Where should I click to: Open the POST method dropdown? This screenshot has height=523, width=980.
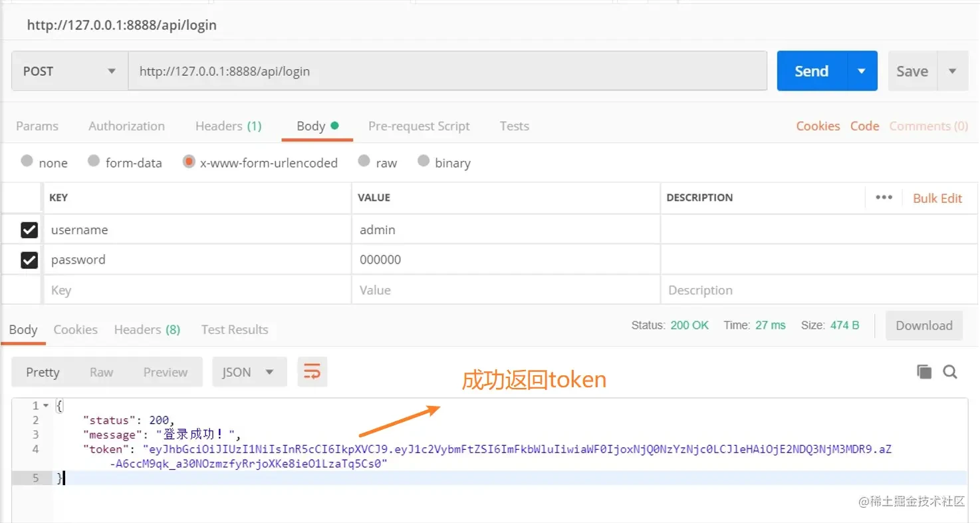[70, 71]
